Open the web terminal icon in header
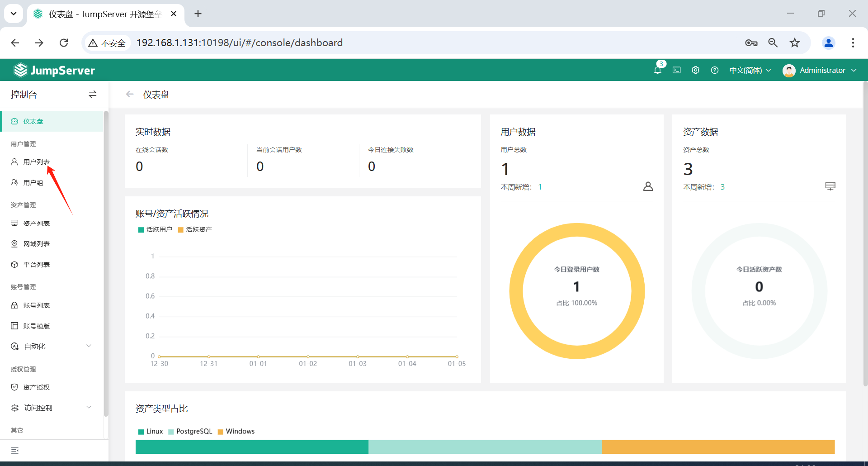 (x=677, y=70)
